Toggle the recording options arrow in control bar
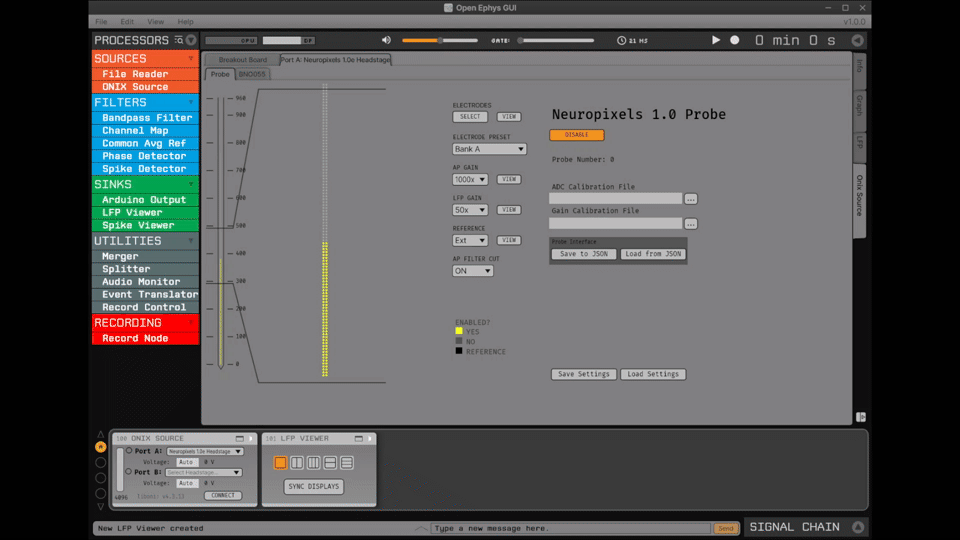Image resolution: width=960 pixels, height=540 pixels. tap(858, 40)
